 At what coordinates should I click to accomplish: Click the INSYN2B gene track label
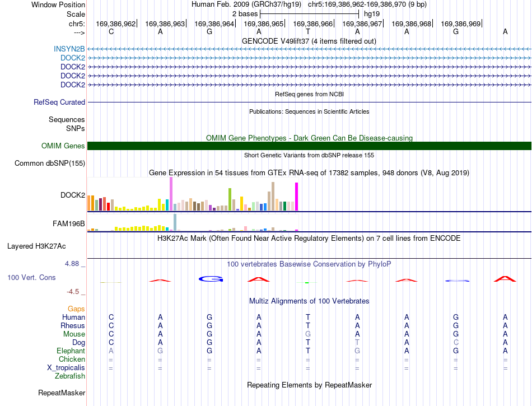coord(69,49)
